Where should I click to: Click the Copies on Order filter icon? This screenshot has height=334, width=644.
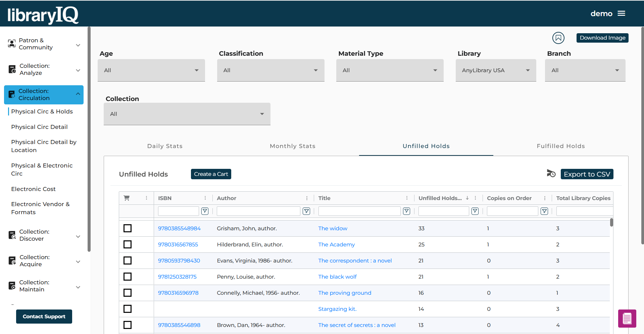[544, 211]
